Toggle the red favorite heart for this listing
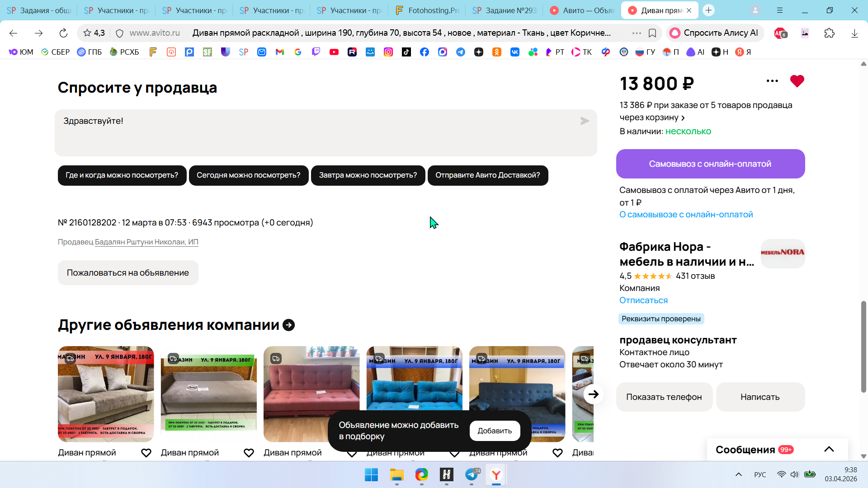This screenshot has height=488, width=868. 797,81
